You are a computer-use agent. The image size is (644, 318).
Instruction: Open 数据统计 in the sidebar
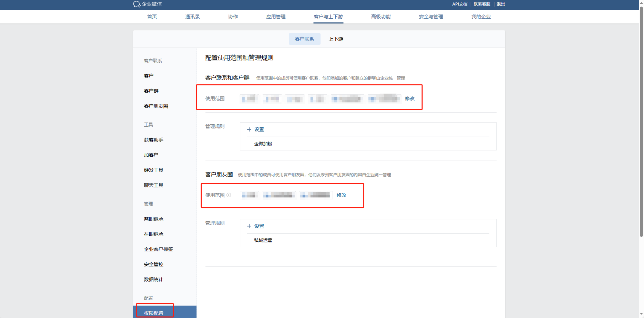(154, 279)
